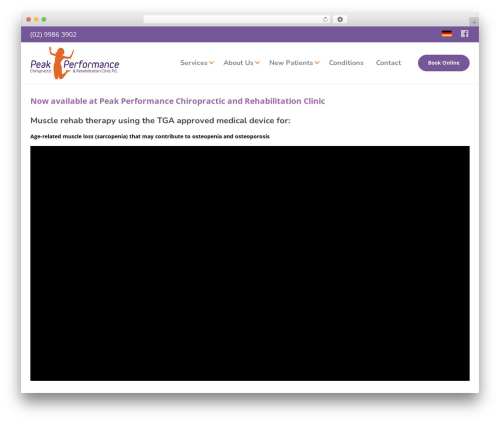Go to the Contact page

(388, 63)
